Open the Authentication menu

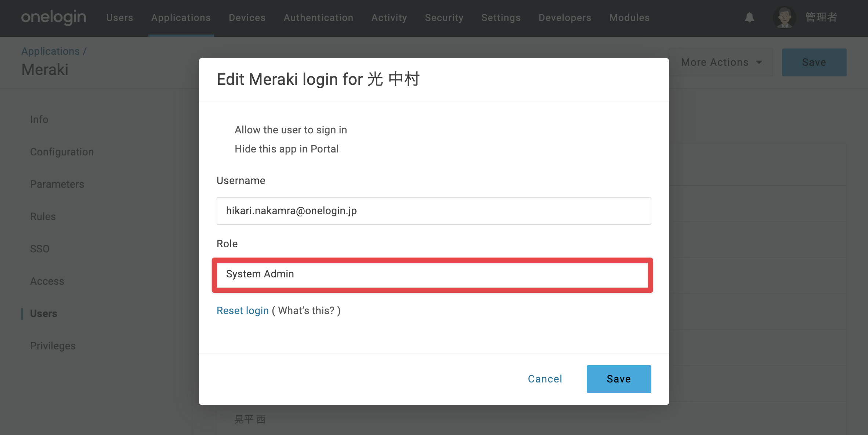point(318,18)
